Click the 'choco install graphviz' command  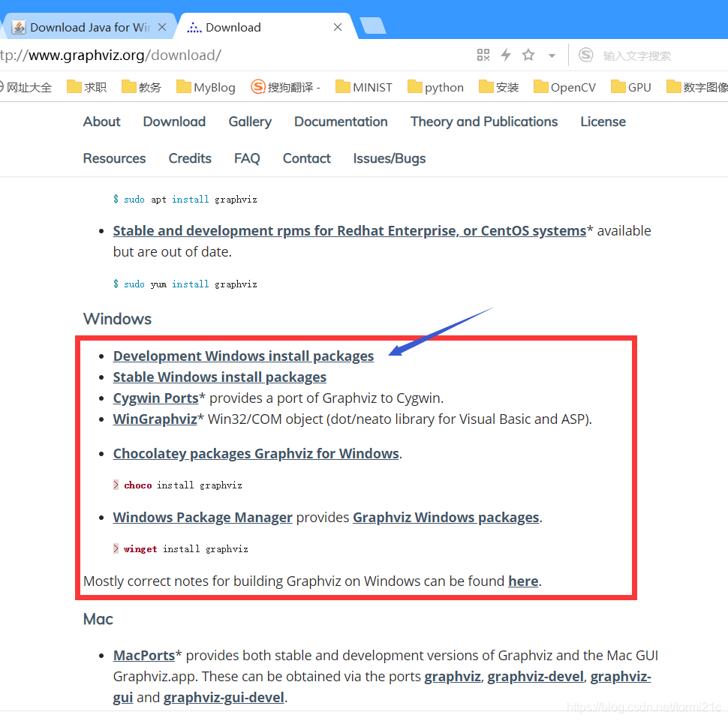pos(177,485)
